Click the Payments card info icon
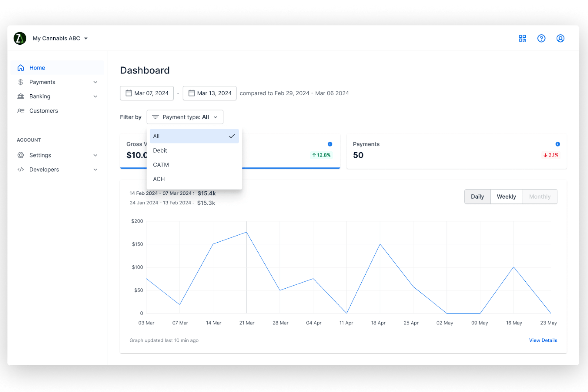 pyautogui.click(x=557, y=144)
